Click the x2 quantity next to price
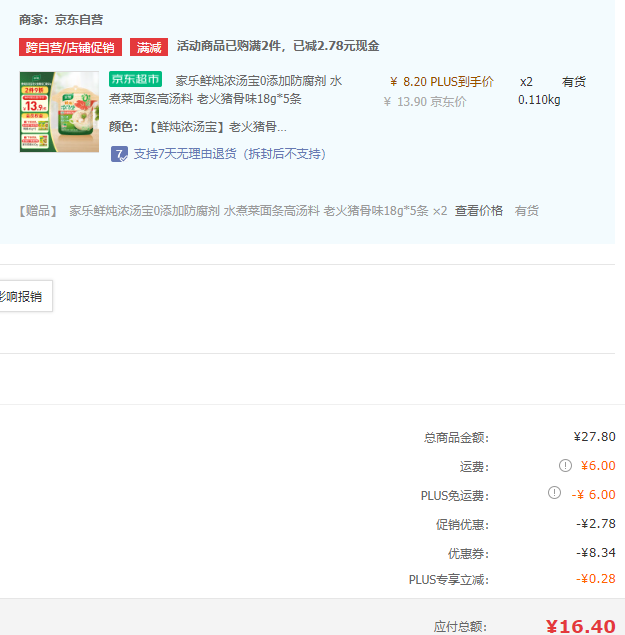Image resolution: width=625 pixels, height=635 pixels. tap(526, 82)
